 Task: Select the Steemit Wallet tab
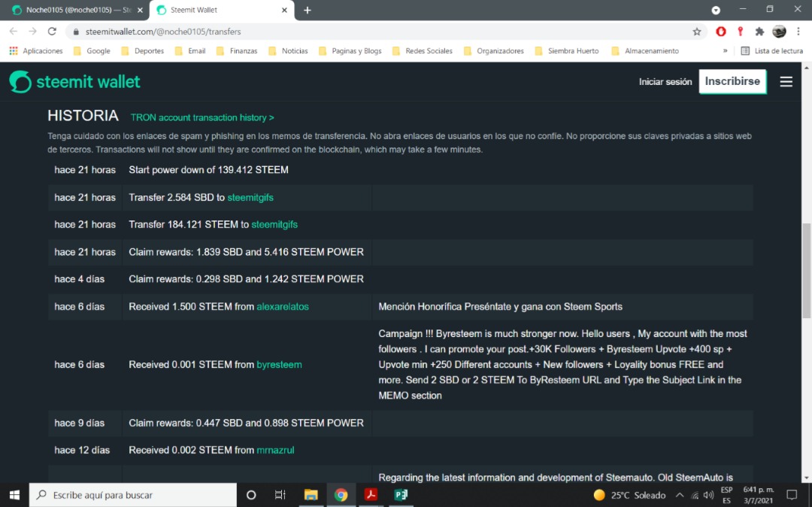pos(222,10)
